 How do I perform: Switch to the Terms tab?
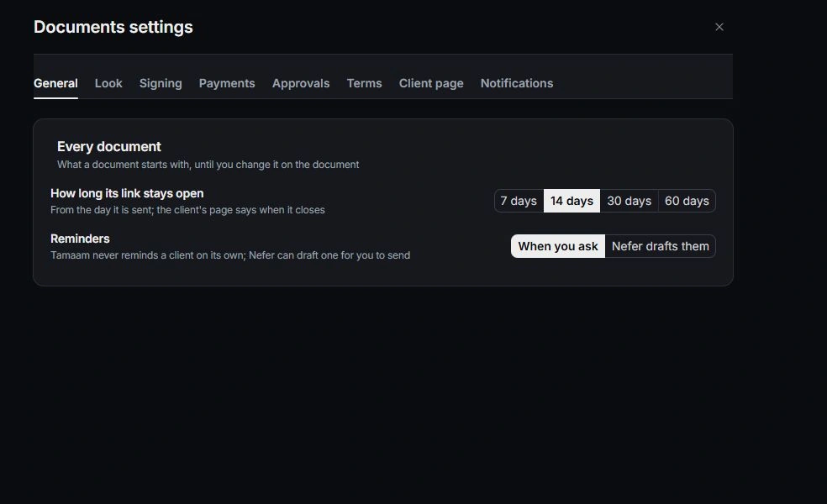(364, 83)
